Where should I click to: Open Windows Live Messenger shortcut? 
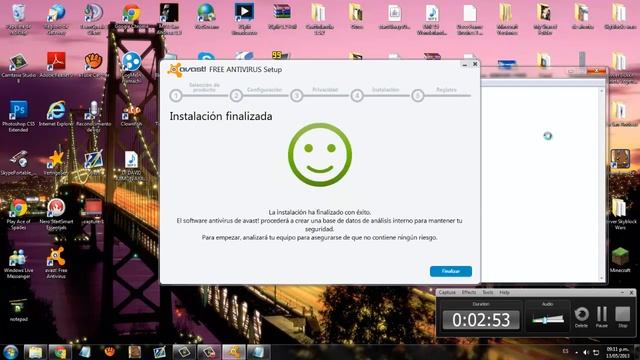click(x=18, y=263)
